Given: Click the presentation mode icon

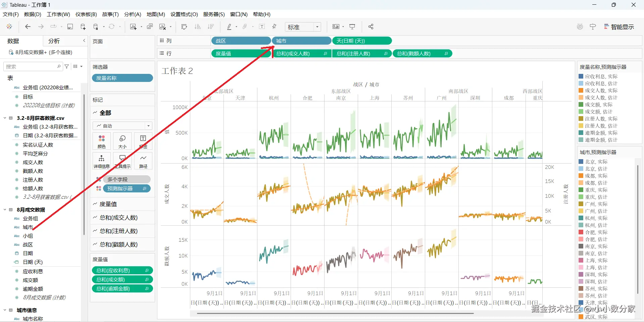Looking at the screenshot, I should [x=352, y=27].
